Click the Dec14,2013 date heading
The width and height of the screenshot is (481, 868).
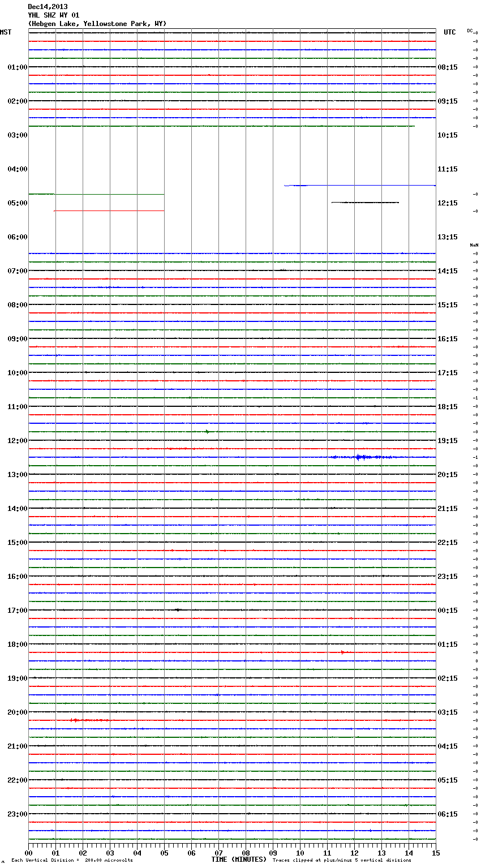point(48,7)
